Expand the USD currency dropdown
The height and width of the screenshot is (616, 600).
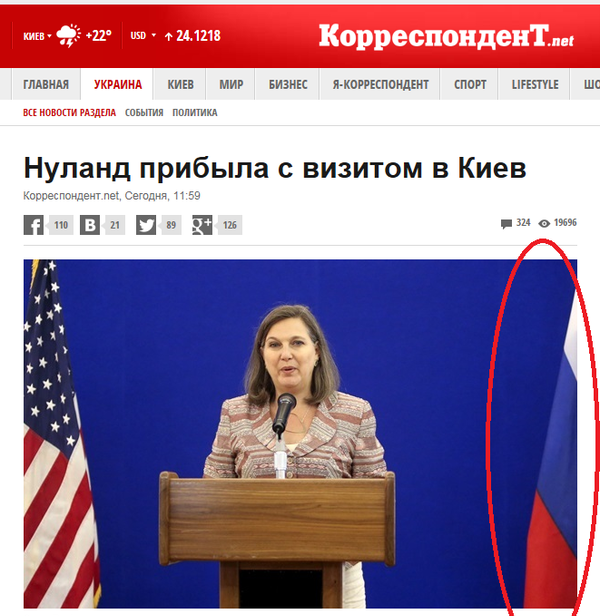pos(143,36)
